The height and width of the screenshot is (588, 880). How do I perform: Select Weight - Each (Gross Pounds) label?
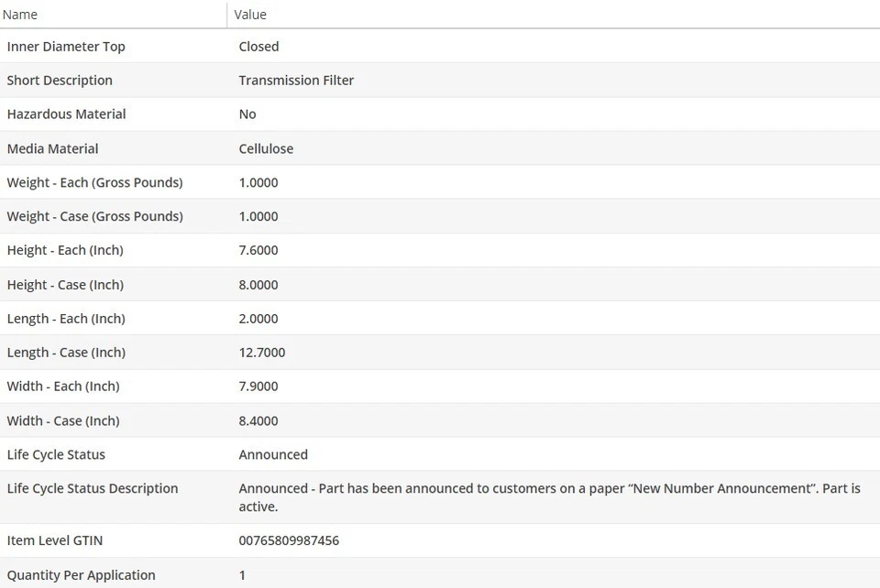[94, 183]
